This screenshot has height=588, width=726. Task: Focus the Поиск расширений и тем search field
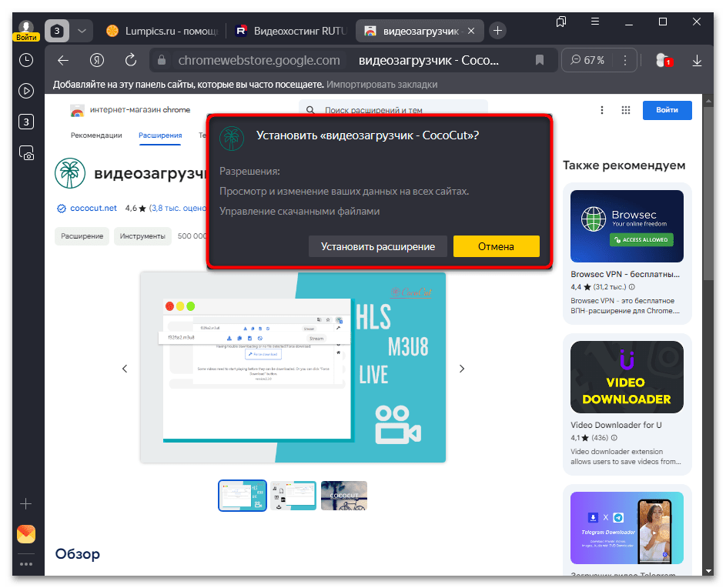point(393,109)
